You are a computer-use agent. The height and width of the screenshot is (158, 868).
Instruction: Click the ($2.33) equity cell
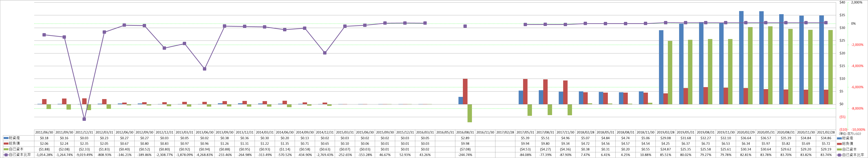click(x=84, y=149)
